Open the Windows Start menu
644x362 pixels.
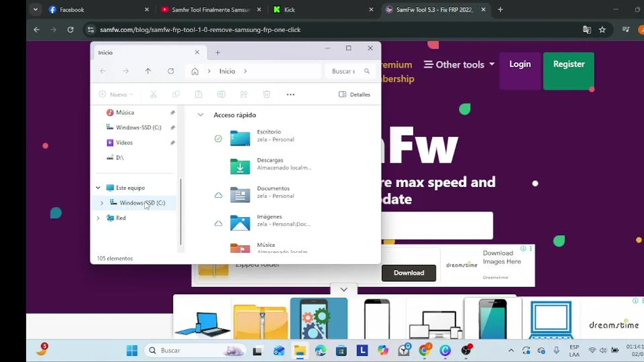(x=132, y=350)
